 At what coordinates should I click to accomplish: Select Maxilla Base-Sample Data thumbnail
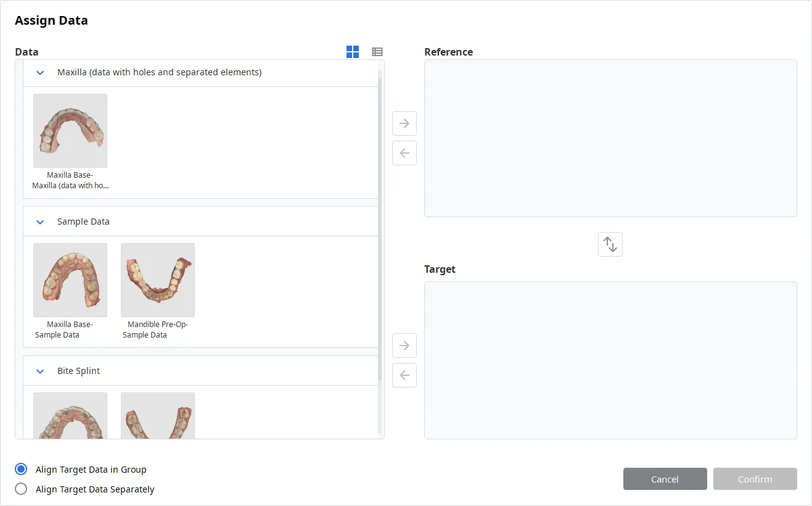(x=70, y=280)
